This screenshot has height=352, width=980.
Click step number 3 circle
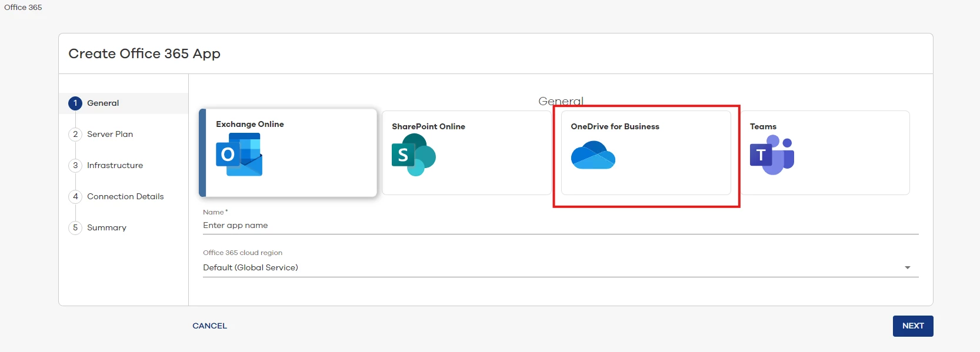pos(75,165)
